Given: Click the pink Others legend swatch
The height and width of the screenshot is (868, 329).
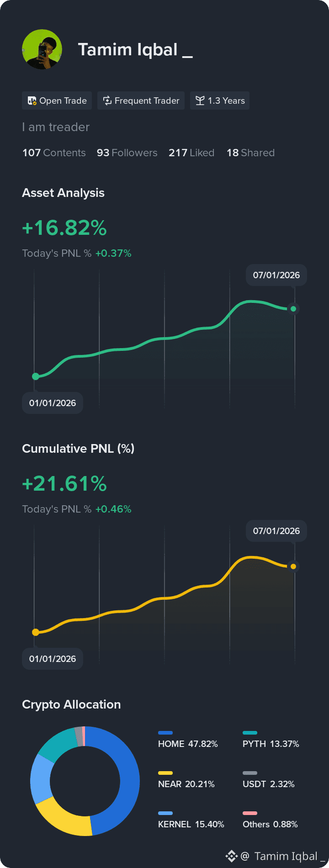Looking at the screenshot, I should [250, 813].
